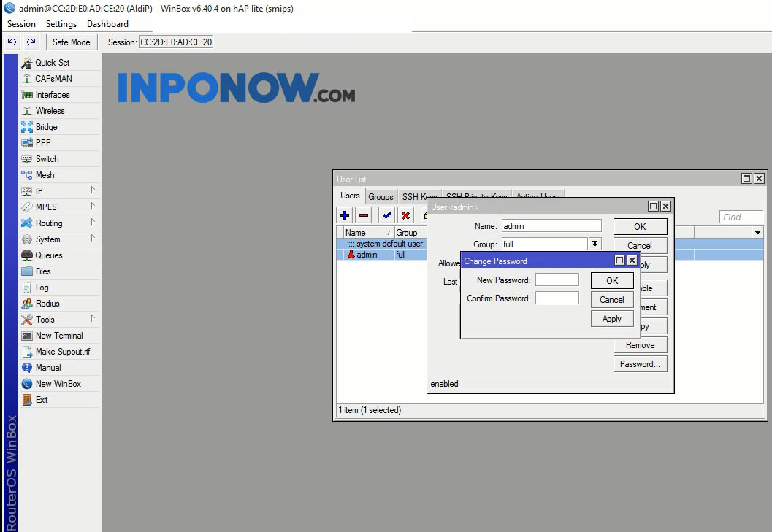772x532 pixels.
Task: Remove user with red minus icon
Action: (364, 215)
